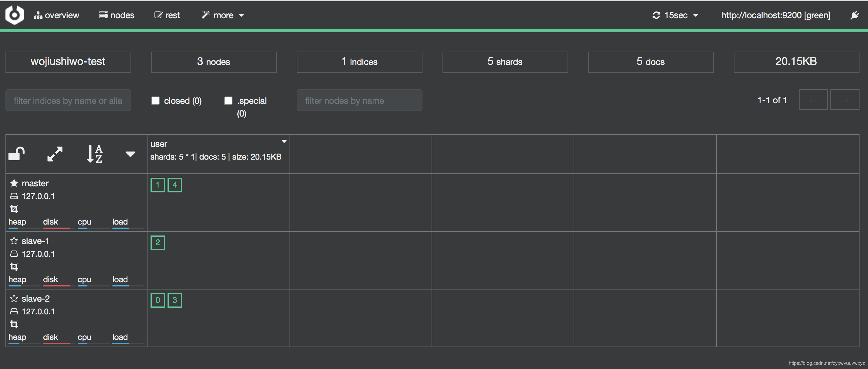Click the Cerebro logo icon
The height and width of the screenshot is (369, 868).
[x=15, y=15]
